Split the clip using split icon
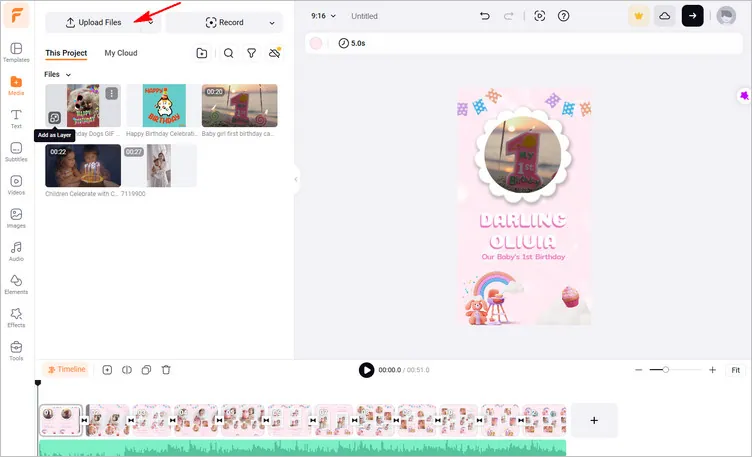Image resolution: width=752 pixels, height=457 pixels. [127, 370]
